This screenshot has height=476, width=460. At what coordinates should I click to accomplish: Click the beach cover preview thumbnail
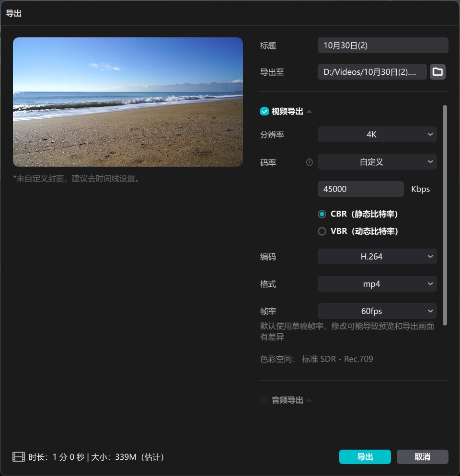point(128,102)
